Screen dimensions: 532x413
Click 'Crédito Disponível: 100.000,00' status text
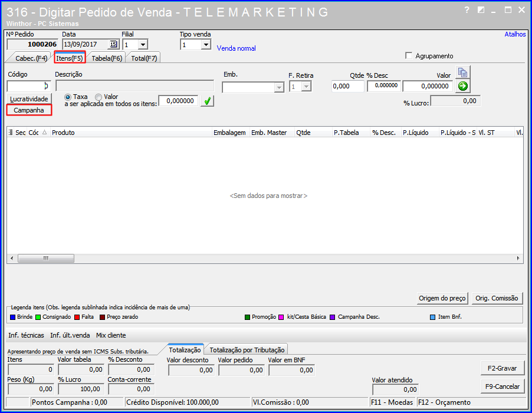pyautogui.click(x=172, y=402)
